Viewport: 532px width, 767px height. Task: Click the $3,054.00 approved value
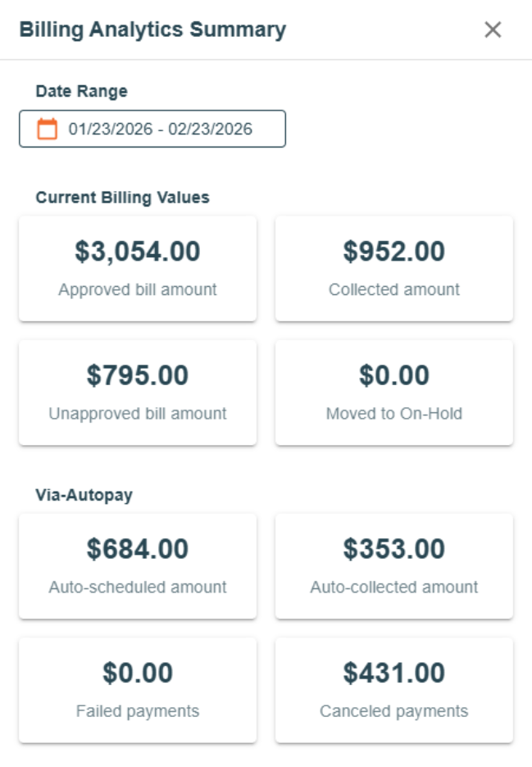138,252
